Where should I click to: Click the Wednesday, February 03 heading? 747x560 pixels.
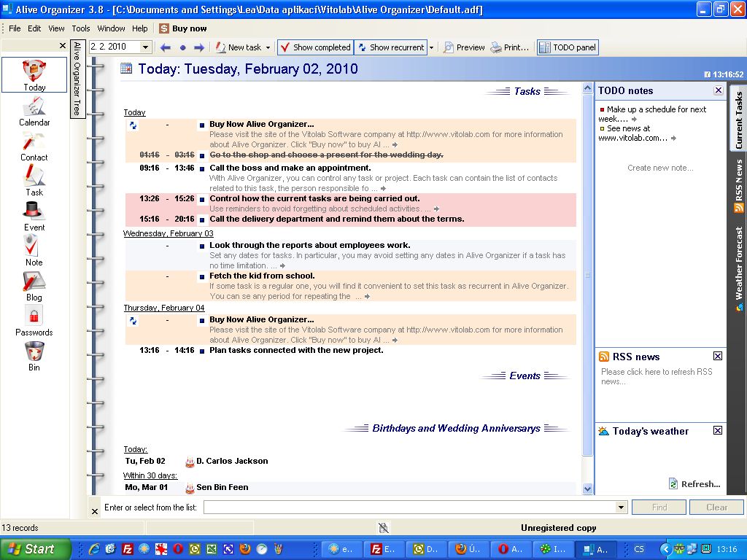click(169, 233)
